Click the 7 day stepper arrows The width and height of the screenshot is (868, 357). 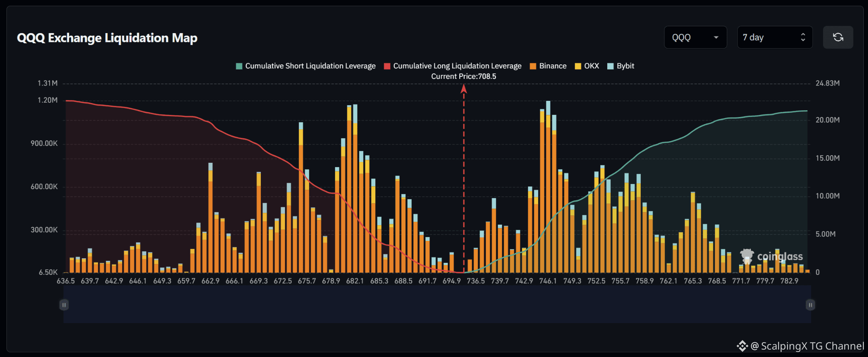(x=803, y=37)
